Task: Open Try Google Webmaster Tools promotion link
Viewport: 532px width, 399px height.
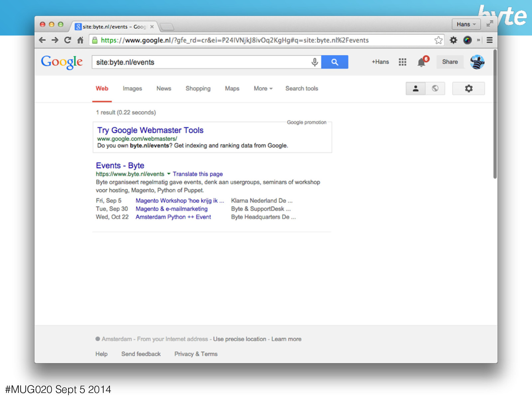Action: tap(150, 130)
